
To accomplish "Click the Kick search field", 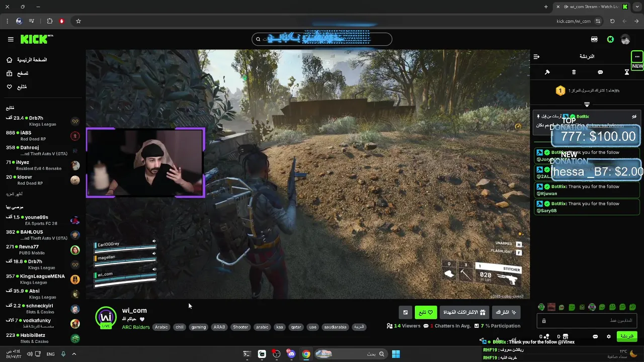I will tap(322, 39).
